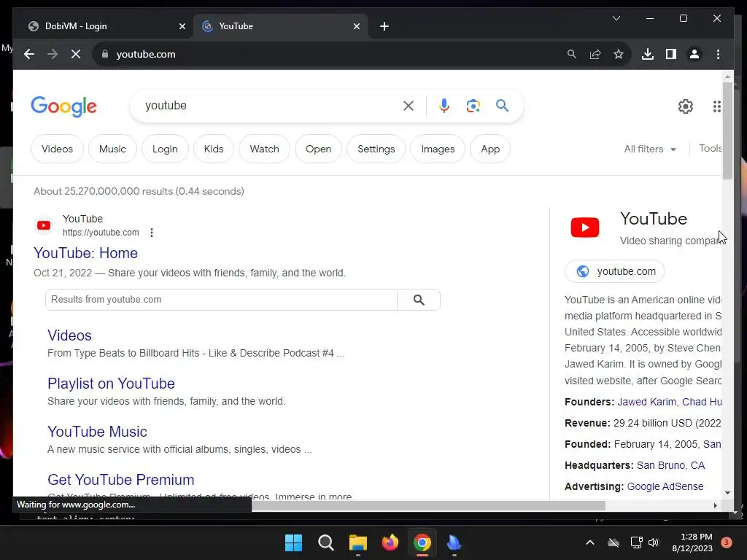Click the Chrome taskbar icon
The height and width of the screenshot is (560, 747).
pos(422,542)
